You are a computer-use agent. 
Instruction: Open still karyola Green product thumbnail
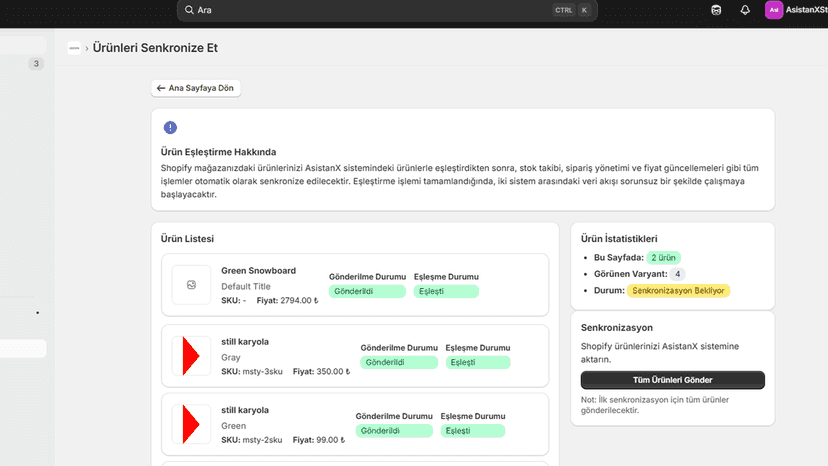point(191,424)
